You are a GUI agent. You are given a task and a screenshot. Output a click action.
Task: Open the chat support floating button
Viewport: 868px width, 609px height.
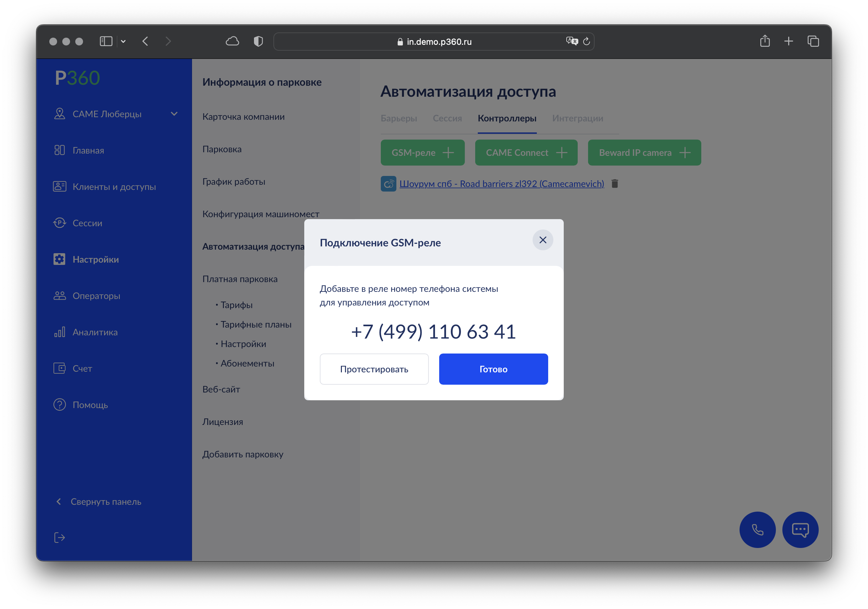(800, 529)
